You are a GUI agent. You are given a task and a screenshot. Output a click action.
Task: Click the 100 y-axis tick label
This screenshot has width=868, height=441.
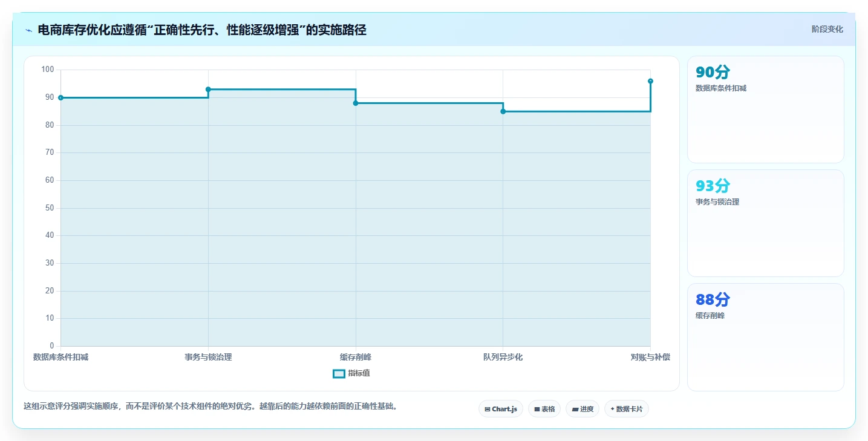(48, 70)
